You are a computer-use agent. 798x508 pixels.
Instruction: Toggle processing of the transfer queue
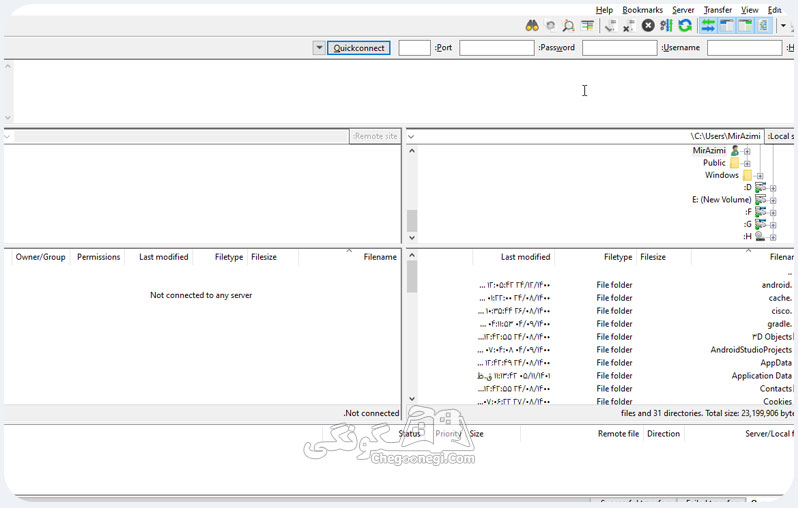[x=666, y=25]
